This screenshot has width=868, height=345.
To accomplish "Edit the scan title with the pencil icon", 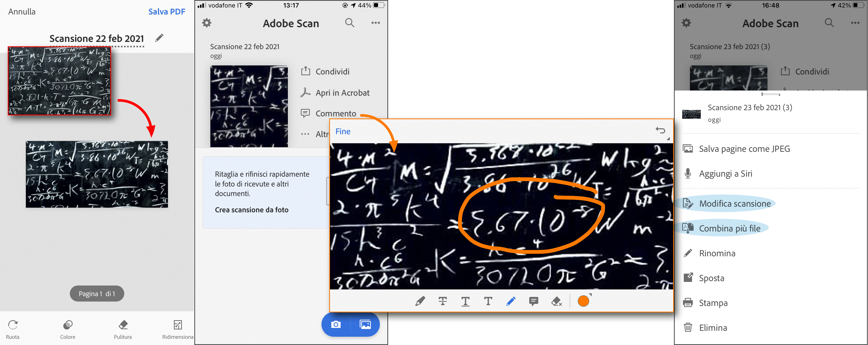I will [x=159, y=38].
